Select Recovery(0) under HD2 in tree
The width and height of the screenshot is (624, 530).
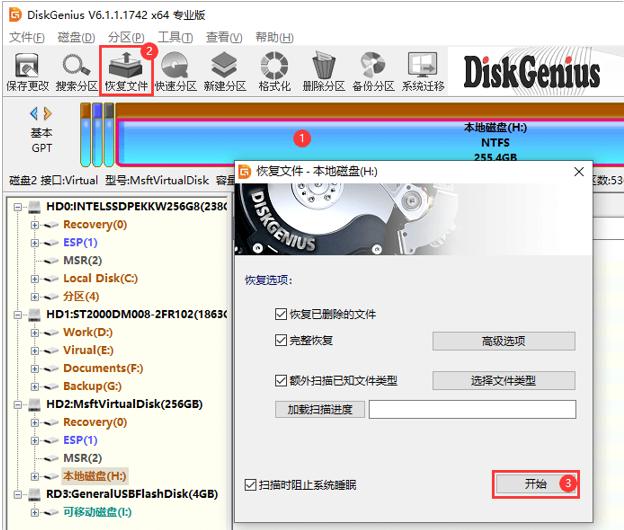[95, 422]
